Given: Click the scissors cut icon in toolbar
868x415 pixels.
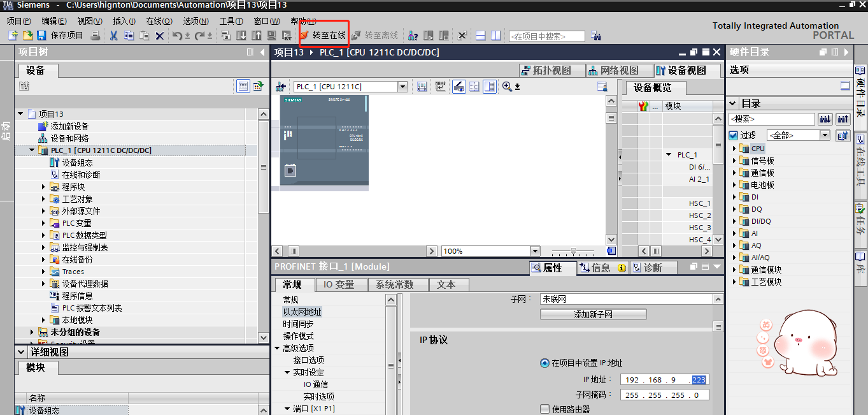Looking at the screenshot, I should coord(113,36).
